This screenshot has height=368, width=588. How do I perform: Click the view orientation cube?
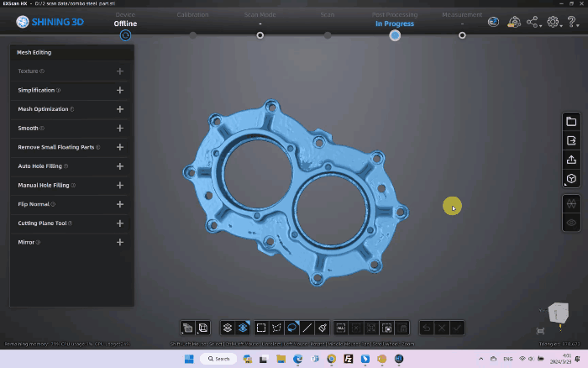click(x=558, y=313)
